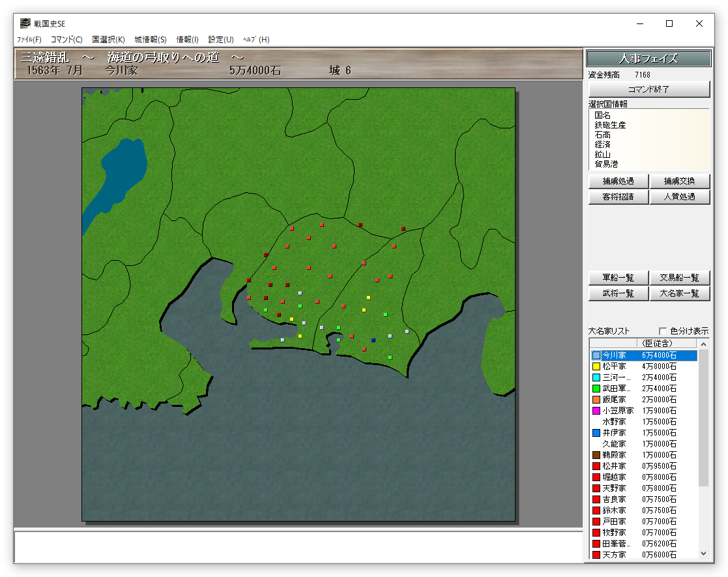
Task: Select the dark blue castle marker on map
Action: coord(373,340)
